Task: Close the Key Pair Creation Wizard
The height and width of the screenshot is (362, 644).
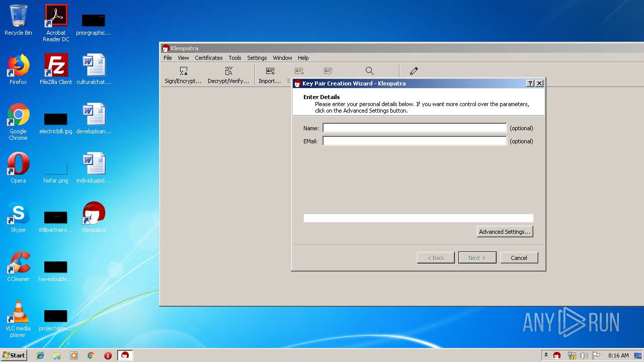Action: pyautogui.click(x=539, y=83)
